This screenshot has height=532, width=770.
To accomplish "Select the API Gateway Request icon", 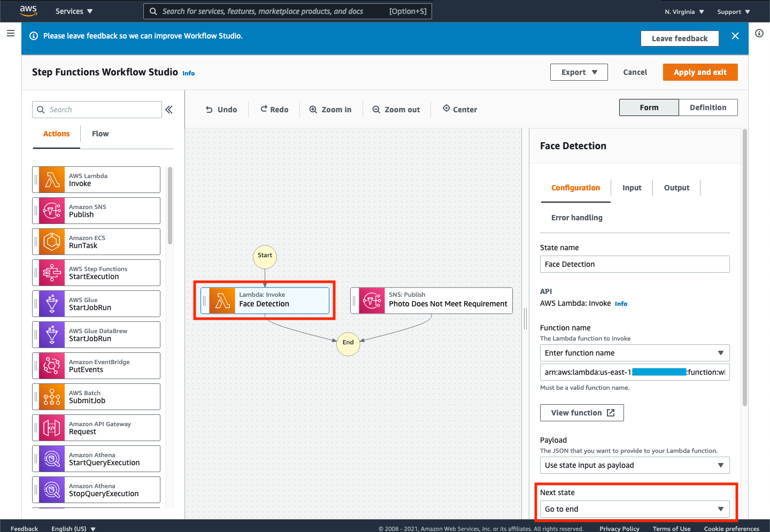I will click(x=52, y=428).
